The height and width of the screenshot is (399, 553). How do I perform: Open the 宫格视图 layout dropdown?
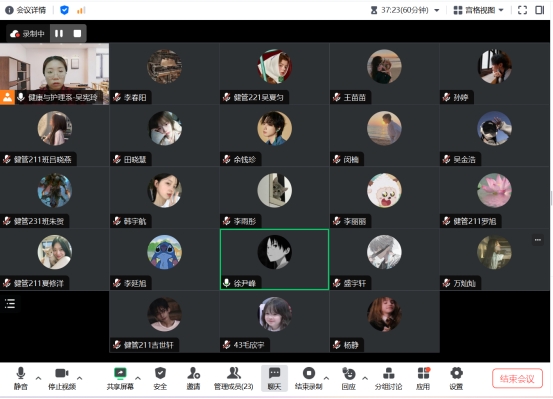tap(479, 10)
